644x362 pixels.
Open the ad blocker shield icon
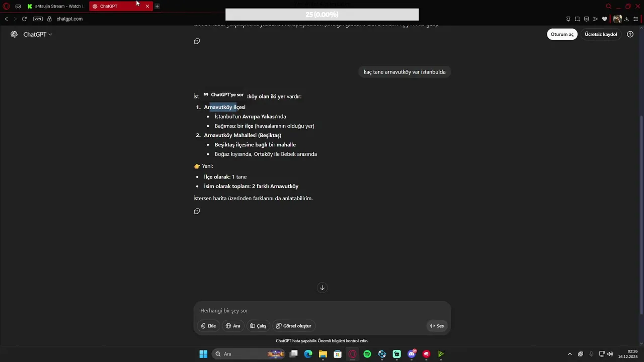tap(586, 19)
